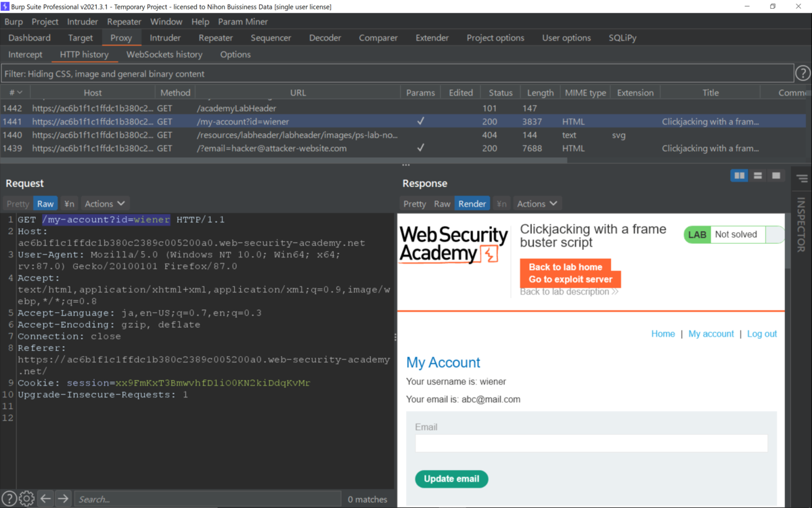The image size is (812, 508).
Task: Open the Burp settings gear icon
Action: 26,499
